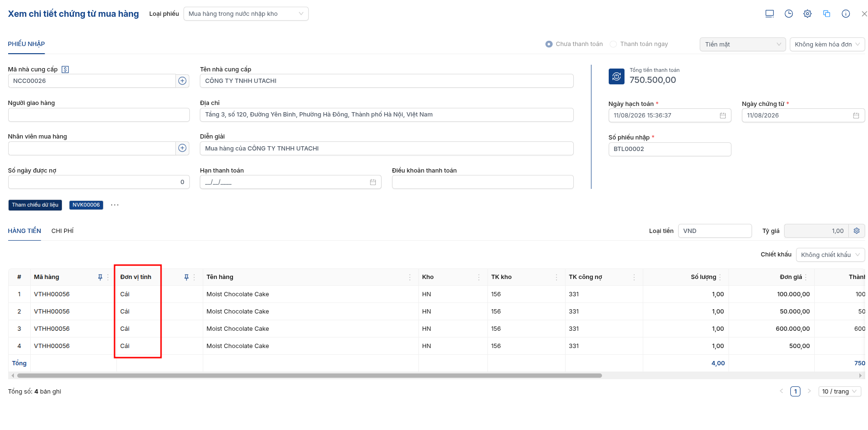Expand Không kèm hóa đơn dropdown
Image resolution: width=868 pixels, height=430 pixels.
point(827,45)
